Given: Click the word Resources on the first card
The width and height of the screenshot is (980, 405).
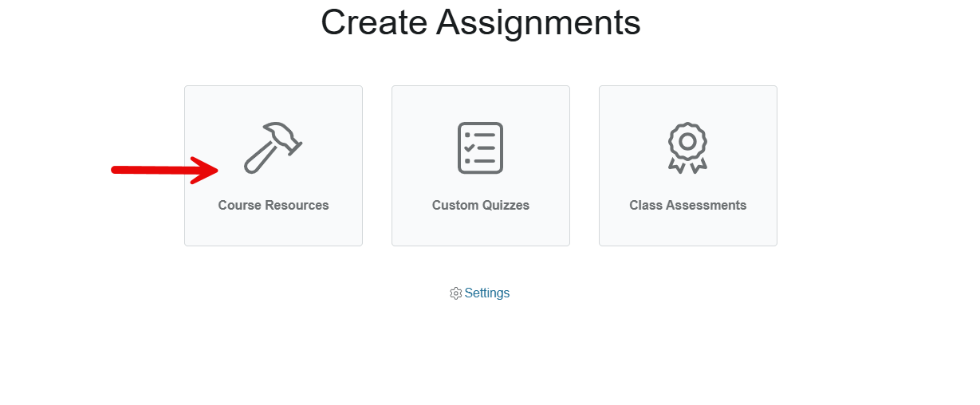Looking at the screenshot, I should point(297,205).
